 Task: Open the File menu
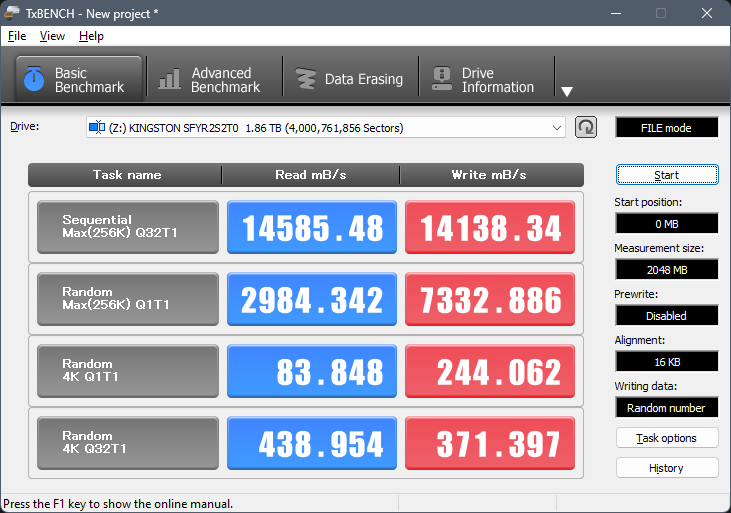pyautogui.click(x=17, y=36)
